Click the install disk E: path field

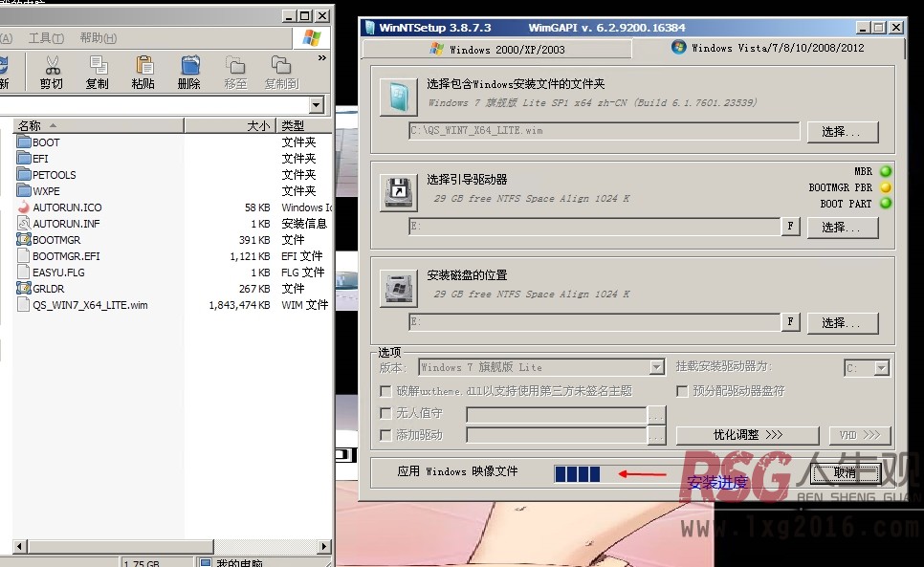point(595,321)
